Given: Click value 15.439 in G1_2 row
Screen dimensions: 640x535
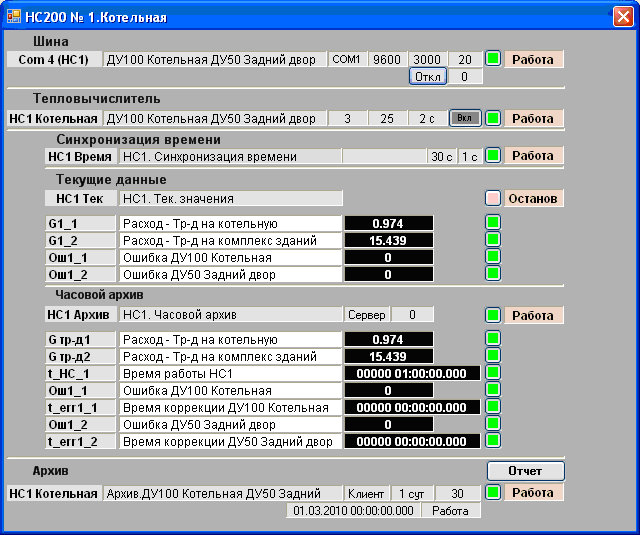Looking at the screenshot, I should pyautogui.click(x=389, y=240).
